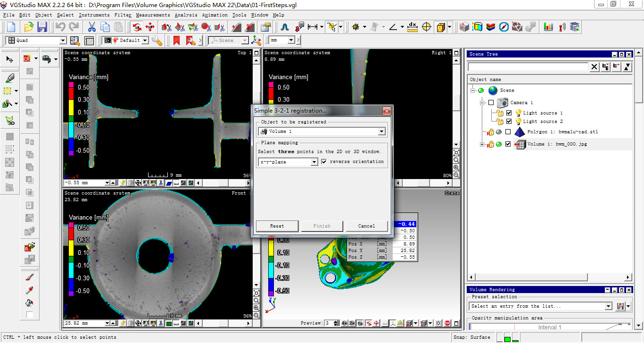Uncheck the Light source 2 checkbox
This screenshot has width=644, height=343.
(x=509, y=122)
